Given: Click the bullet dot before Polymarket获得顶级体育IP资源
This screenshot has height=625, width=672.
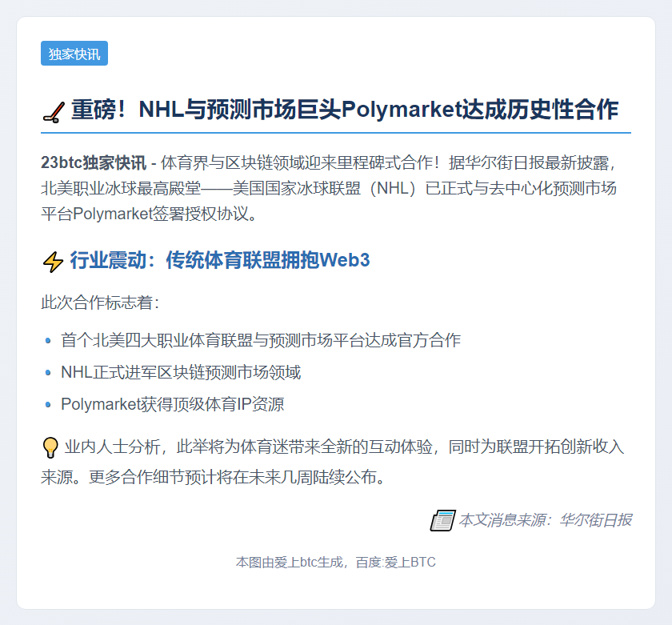Looking at the screenshot, I should (x=48, y=404).
